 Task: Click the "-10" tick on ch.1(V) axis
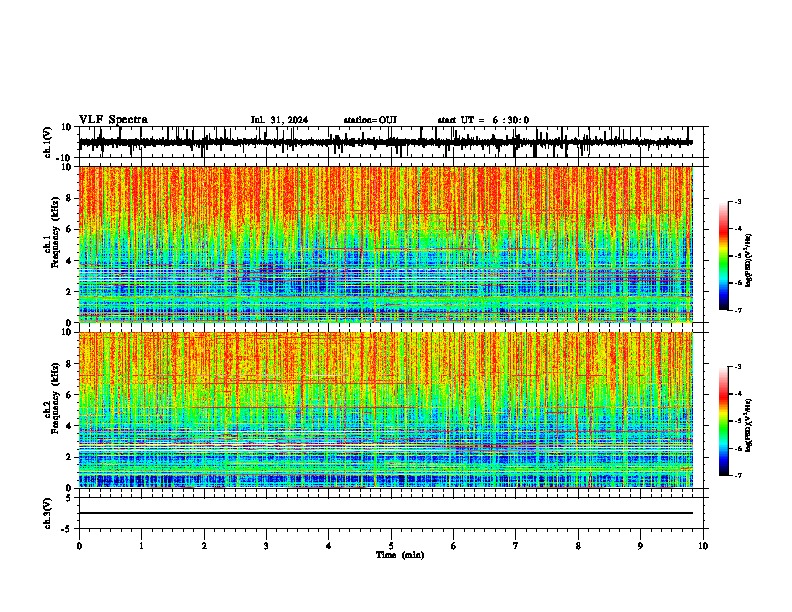pyautogui.click(x=65, y=158)
